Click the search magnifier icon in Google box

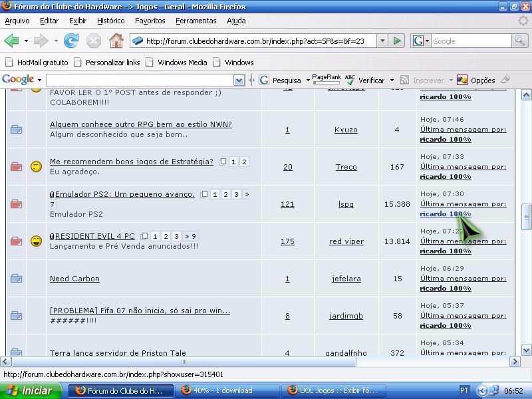[x=519, y=41]
